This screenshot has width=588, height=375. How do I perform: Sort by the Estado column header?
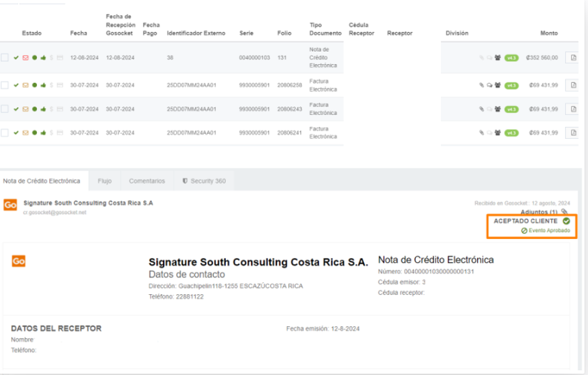coord(31,33)
